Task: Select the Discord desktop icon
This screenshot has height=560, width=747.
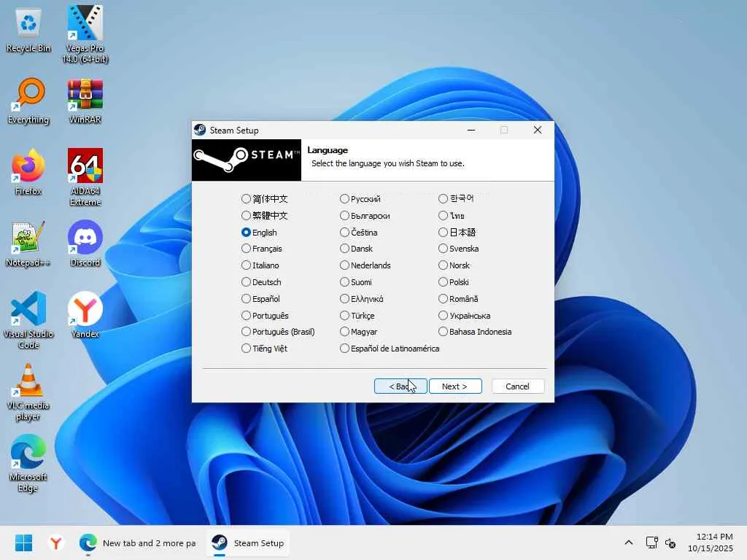Action: click(x=85, y=244)
